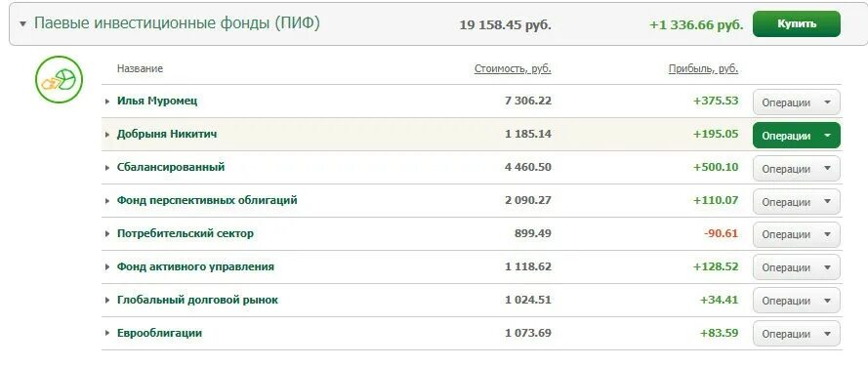Open the Операции dropdown for Сбалансированный
Viewport: 868px width, 366px height.
coord(796,169)
